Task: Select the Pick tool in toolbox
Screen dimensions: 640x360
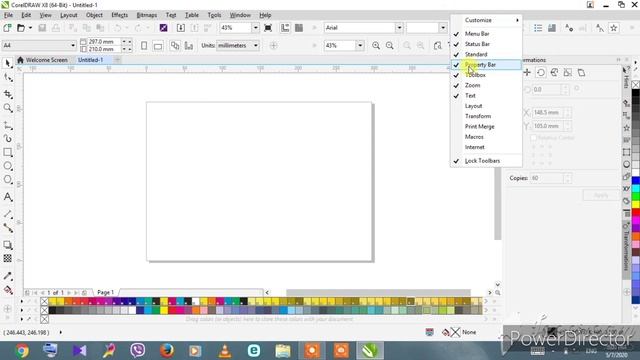Action: pos(8,63)
